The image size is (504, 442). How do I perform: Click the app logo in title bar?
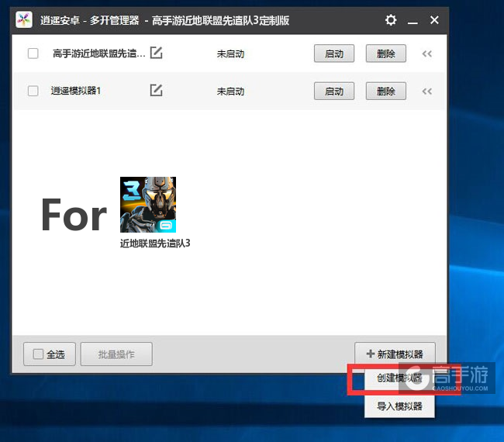tap(24, 20)
